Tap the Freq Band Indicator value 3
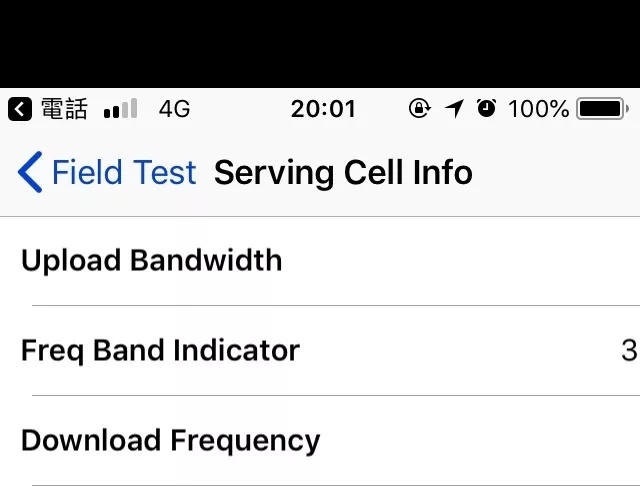Viewport: 640px width, 486px height. pos(628,351)
